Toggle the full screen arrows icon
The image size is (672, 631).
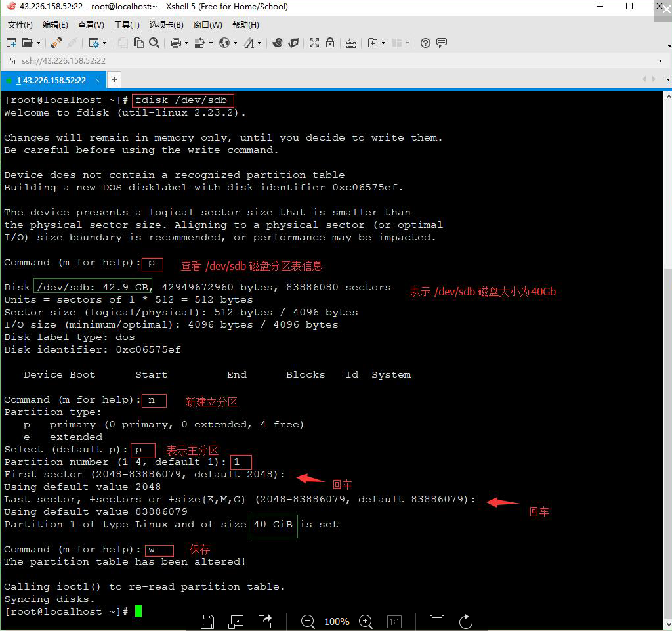314,43
